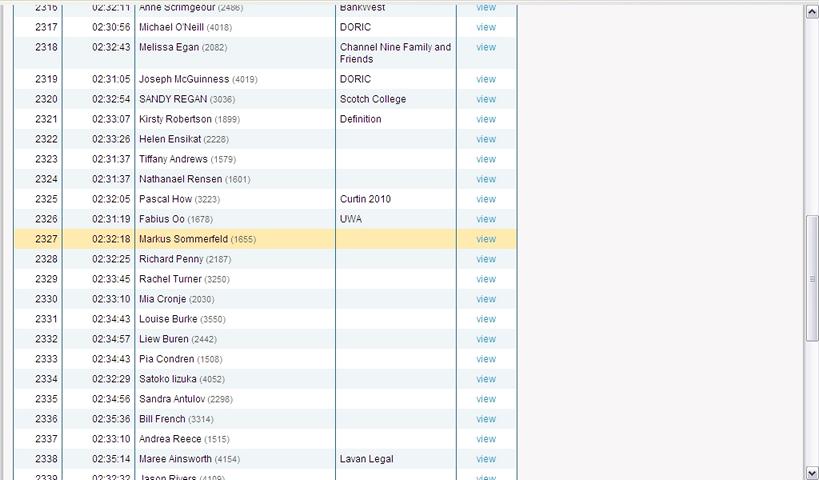The height and width of the screenshot is (480, 819).
Task: Open view link in highlighted Markus Sommerfeld row
Action: pyautogui.click(x=486, y=239)
